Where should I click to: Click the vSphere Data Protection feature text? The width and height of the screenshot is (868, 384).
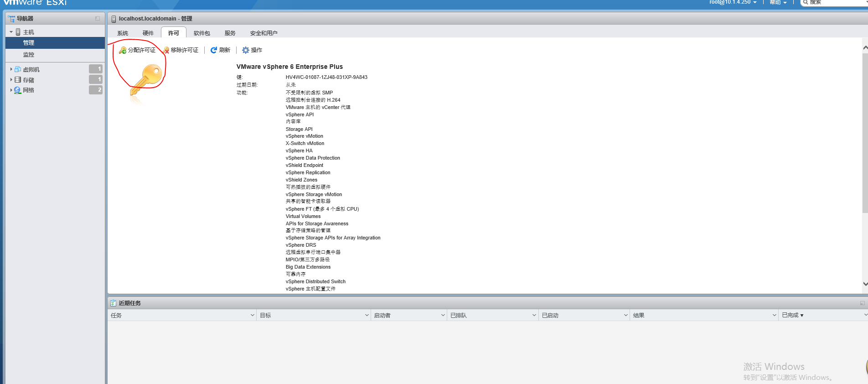click(313, 158)
